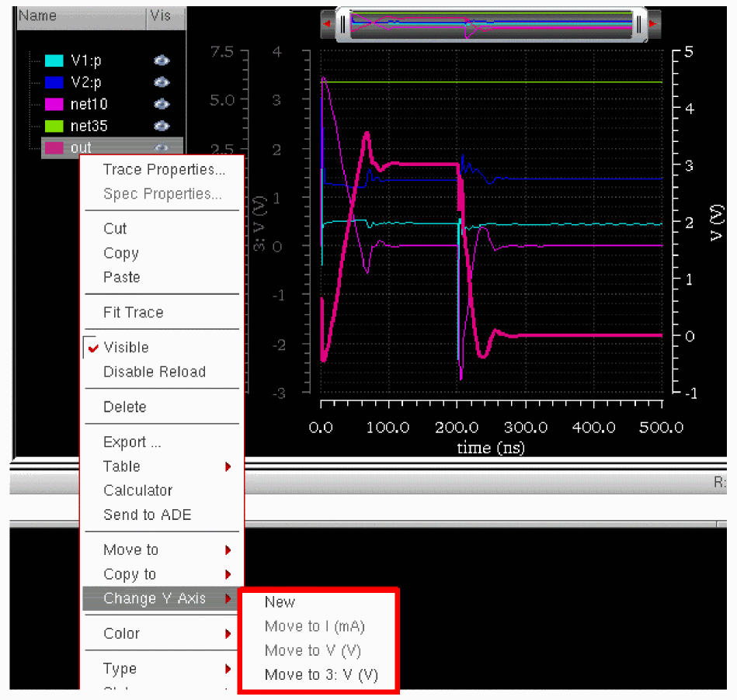Click the magenta net10 trace swatch
The width and height of the screenshot is (737, 700).
click(54, 104)
